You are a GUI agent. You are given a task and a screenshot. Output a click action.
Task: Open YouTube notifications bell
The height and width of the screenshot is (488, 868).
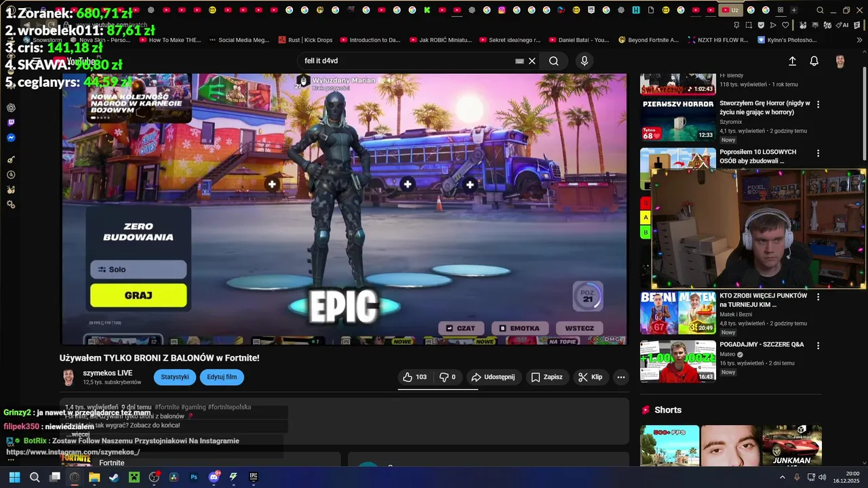pos(814,61)
